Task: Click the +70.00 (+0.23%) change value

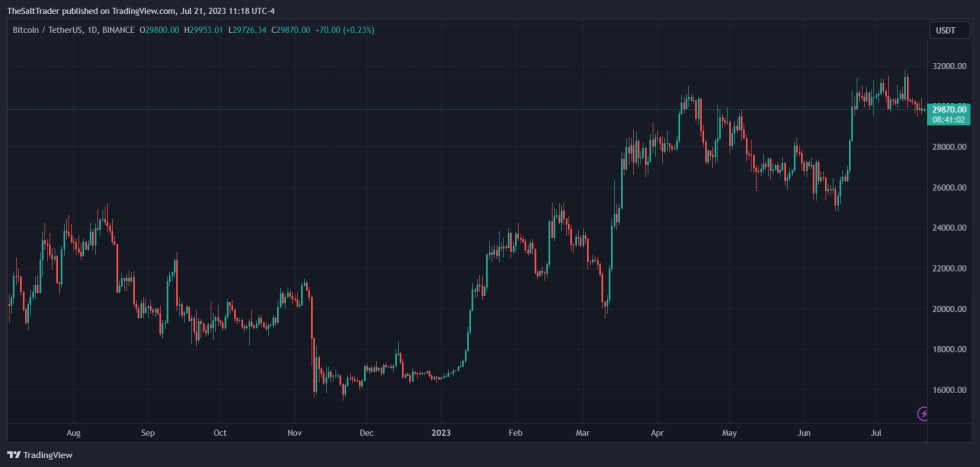Action: tap(344, 29)
